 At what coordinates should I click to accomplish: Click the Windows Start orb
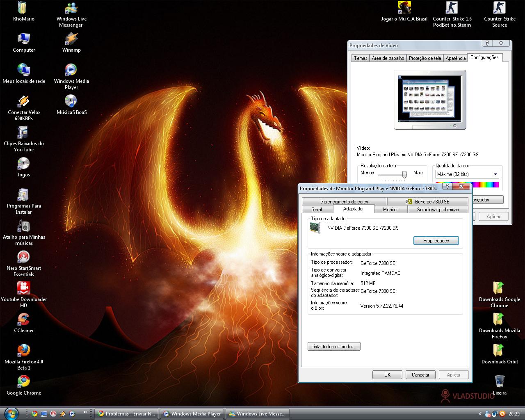[x=11, y=413]
